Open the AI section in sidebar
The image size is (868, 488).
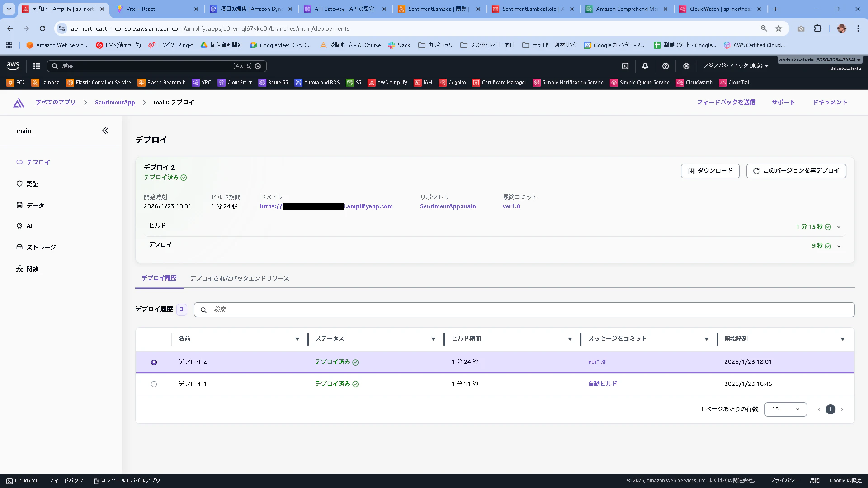[x=29, y=226]
